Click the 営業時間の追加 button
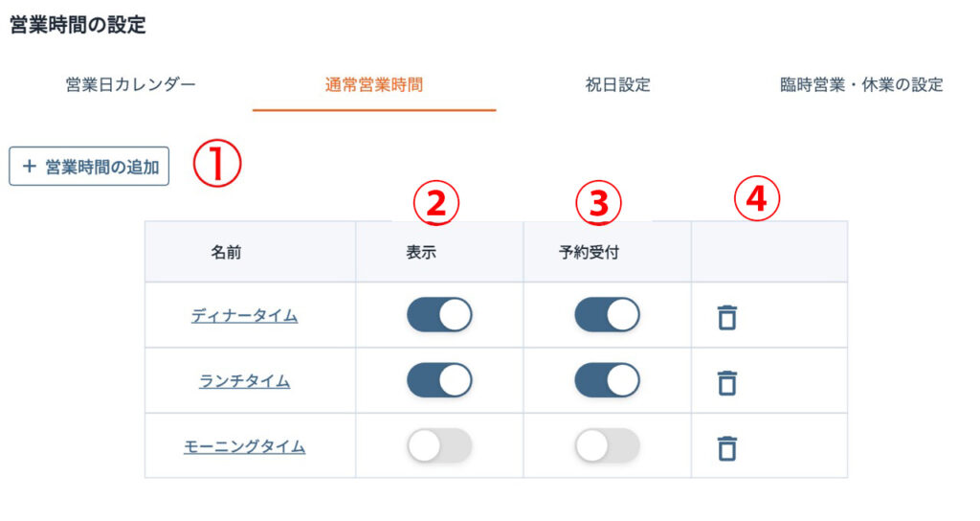Image resolution: width=980 pixels, height=521 pixels. (89, 167)
